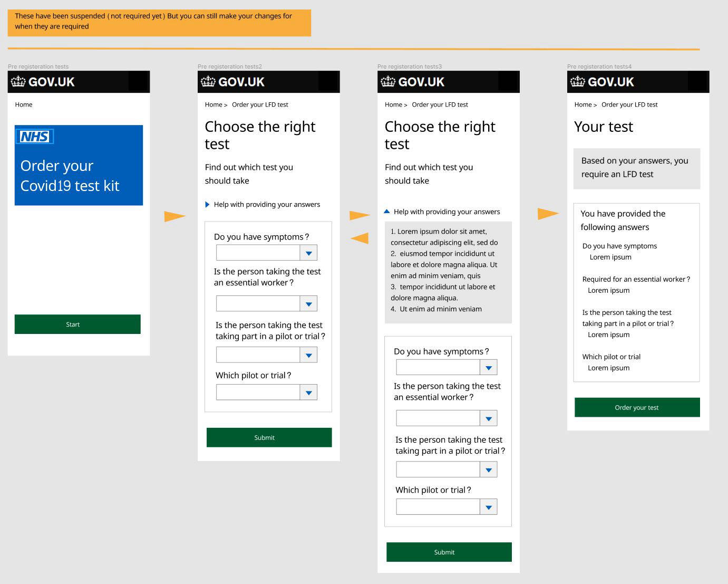This screenshot has height=584, width=728.
Task: Open pilot or trial participation dropdown in tests3 frame
Action: pyautogui.click(x=488, y=470)
